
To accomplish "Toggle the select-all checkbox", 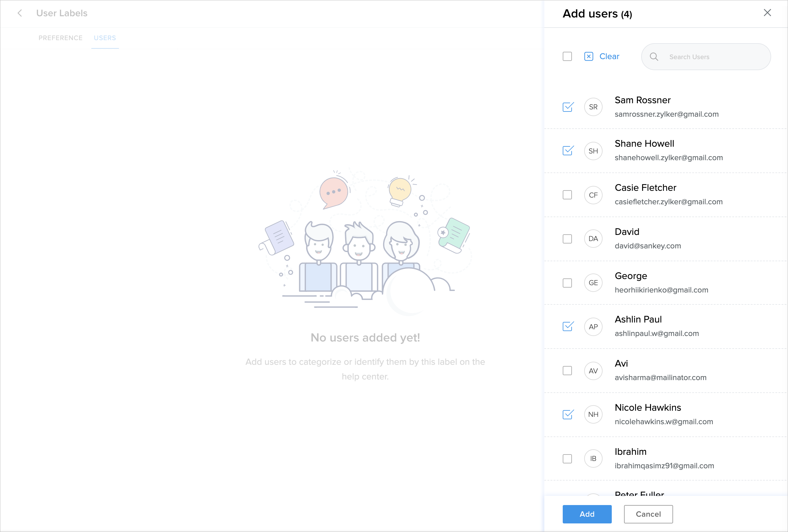I will (567, 57).
